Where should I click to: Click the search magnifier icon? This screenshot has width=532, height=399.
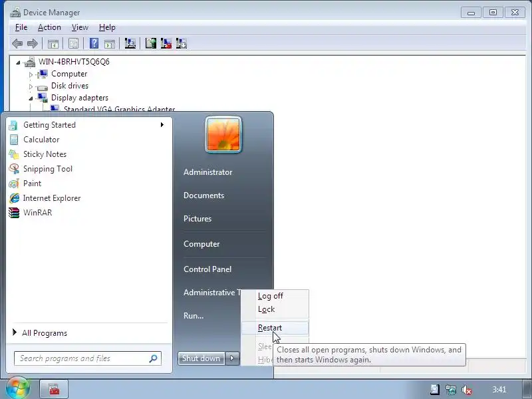(153, 358)
